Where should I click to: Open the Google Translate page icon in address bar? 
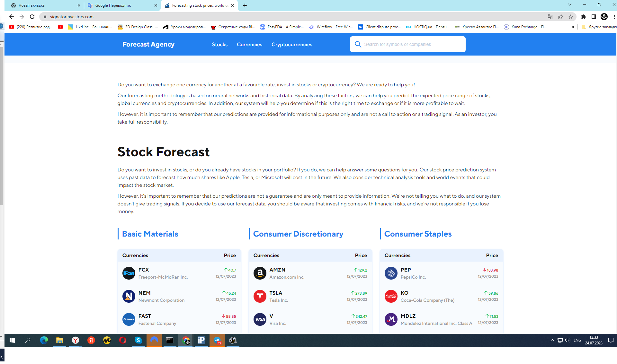coord(550,17)
